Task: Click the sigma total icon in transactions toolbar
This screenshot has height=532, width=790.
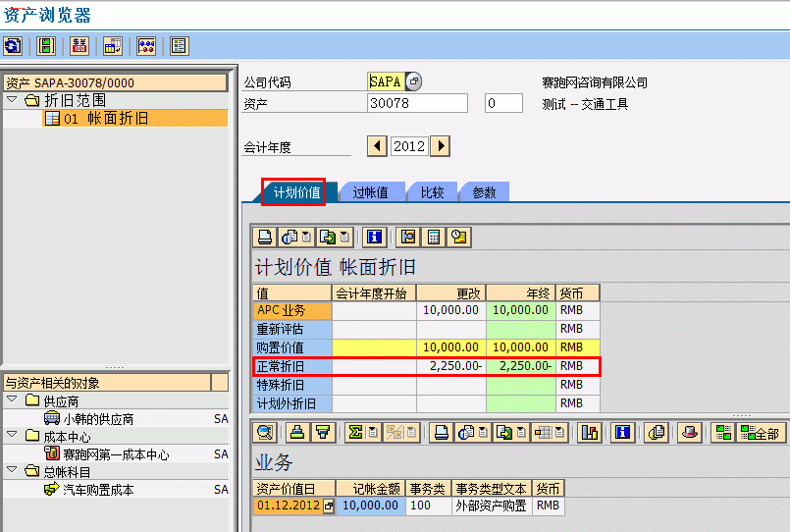Action: click(356, 432)
